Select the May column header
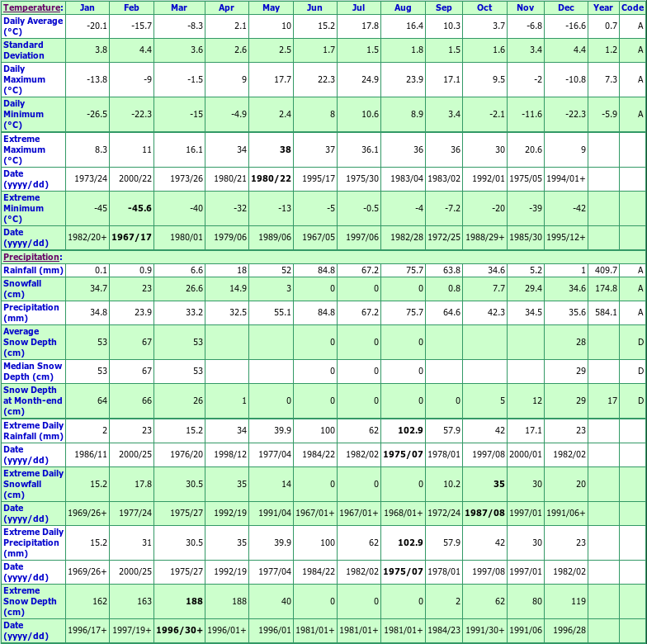Image resolution: width=647 pixels, height=644 pixels. (271, 8)
